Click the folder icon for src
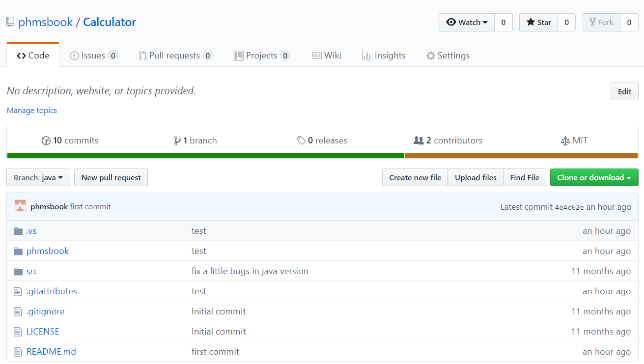This screenshot has width=644, height=364. click(x=18, y=271)
